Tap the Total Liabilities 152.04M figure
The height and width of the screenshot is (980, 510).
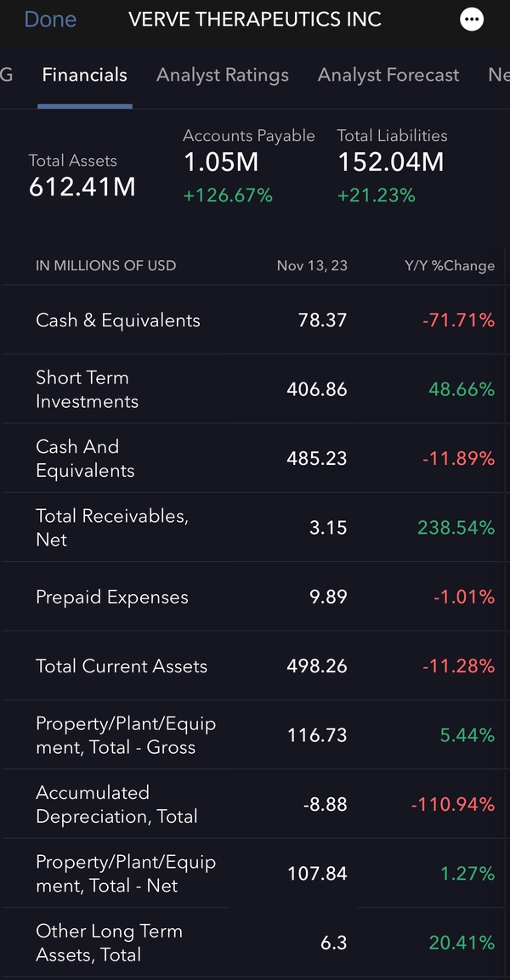[391, 161]
